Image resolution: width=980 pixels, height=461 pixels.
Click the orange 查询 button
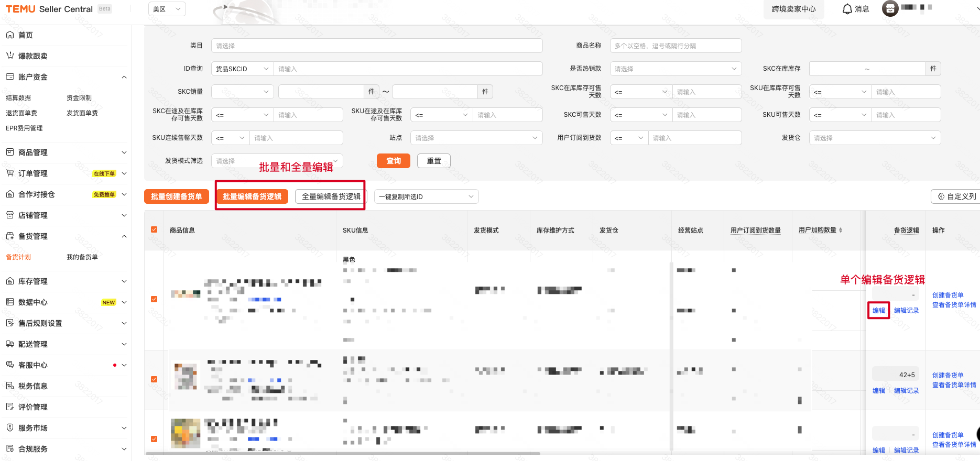pos(393,161)
